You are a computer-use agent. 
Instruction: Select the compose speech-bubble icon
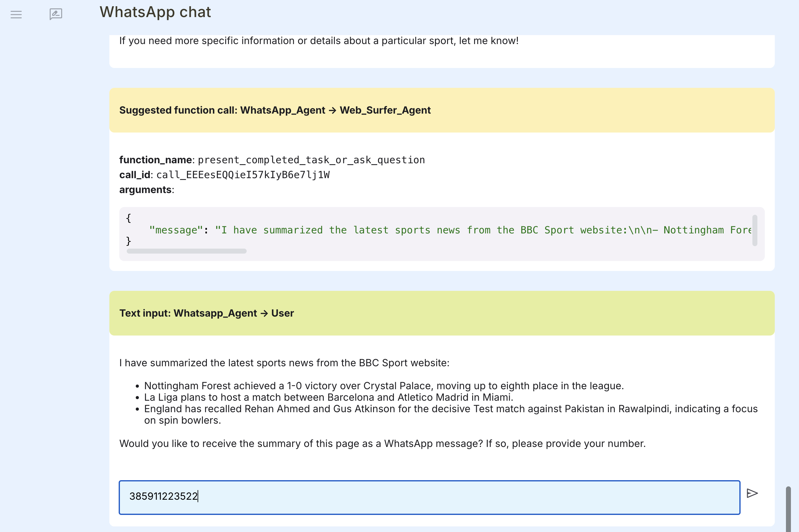click(55, 14)
